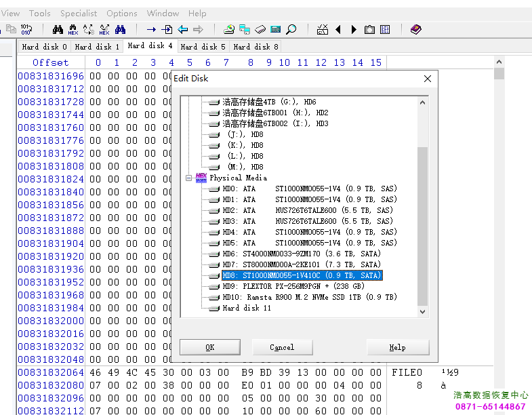Click the disk list scroll-up arrow
This screenshot has width=532, height=415.
423,102
